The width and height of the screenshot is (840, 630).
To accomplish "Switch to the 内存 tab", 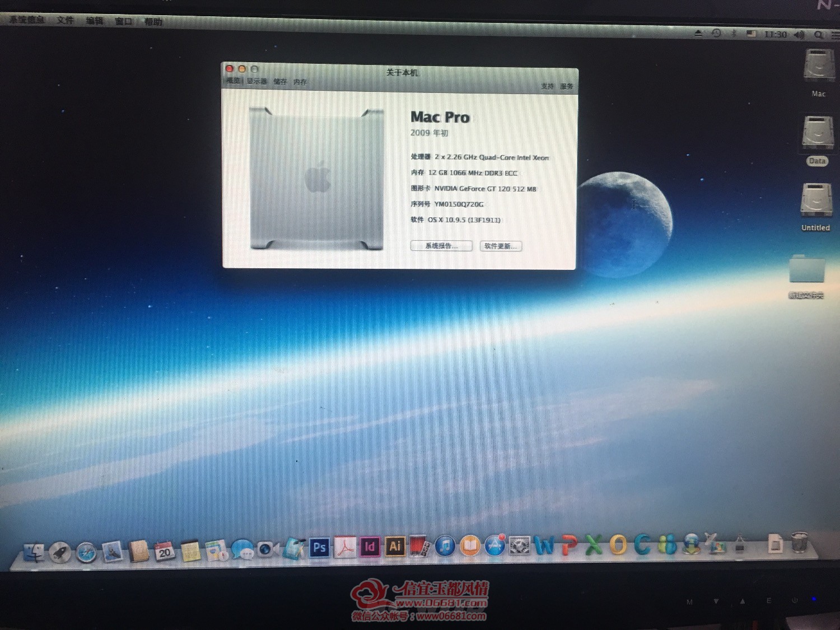I will click(x=300, y=82).
